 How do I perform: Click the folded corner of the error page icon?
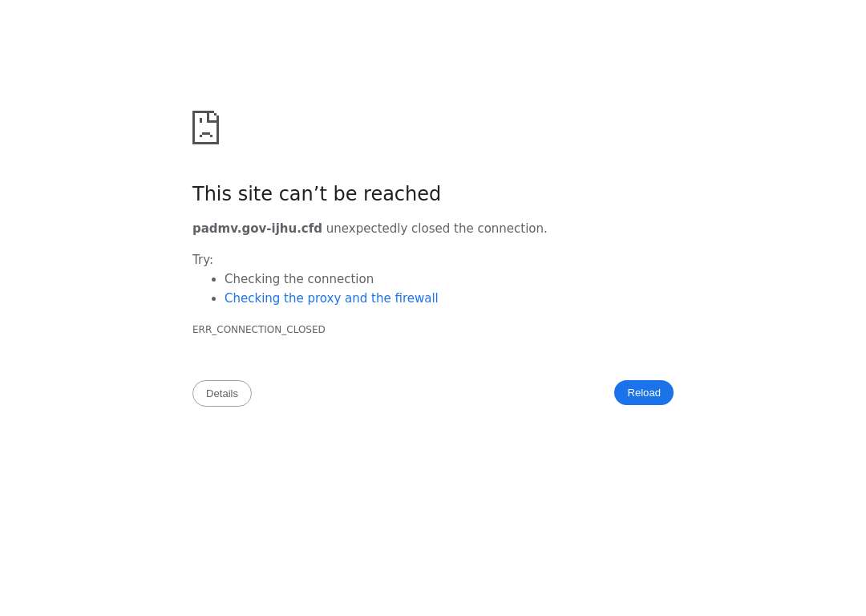pos(213,115)
